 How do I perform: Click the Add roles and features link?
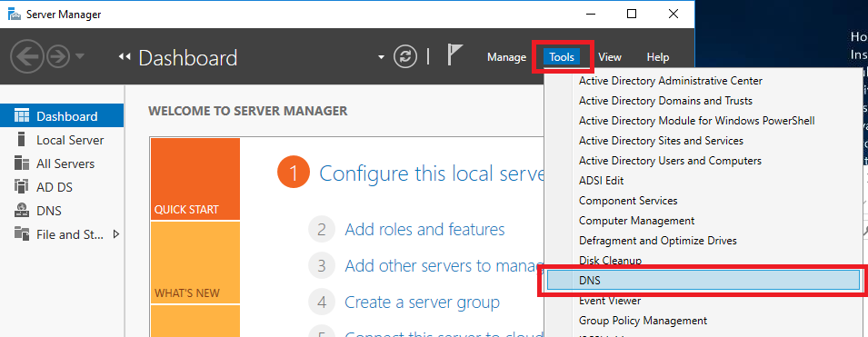pyautogui.click(x=424, y=229)
